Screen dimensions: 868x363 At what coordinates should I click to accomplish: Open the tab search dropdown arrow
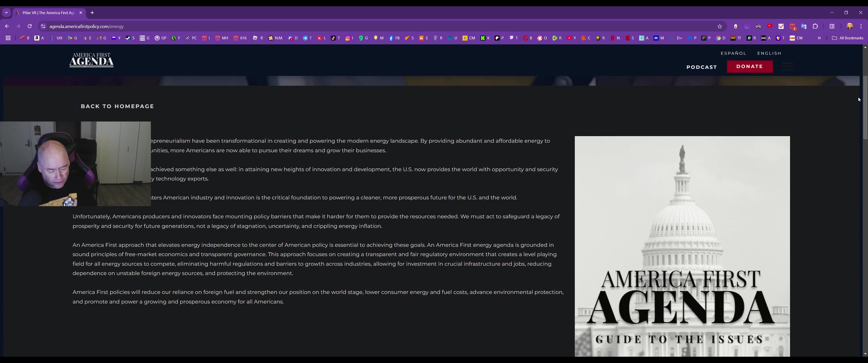pyautogui.click(x=6, y=13)
